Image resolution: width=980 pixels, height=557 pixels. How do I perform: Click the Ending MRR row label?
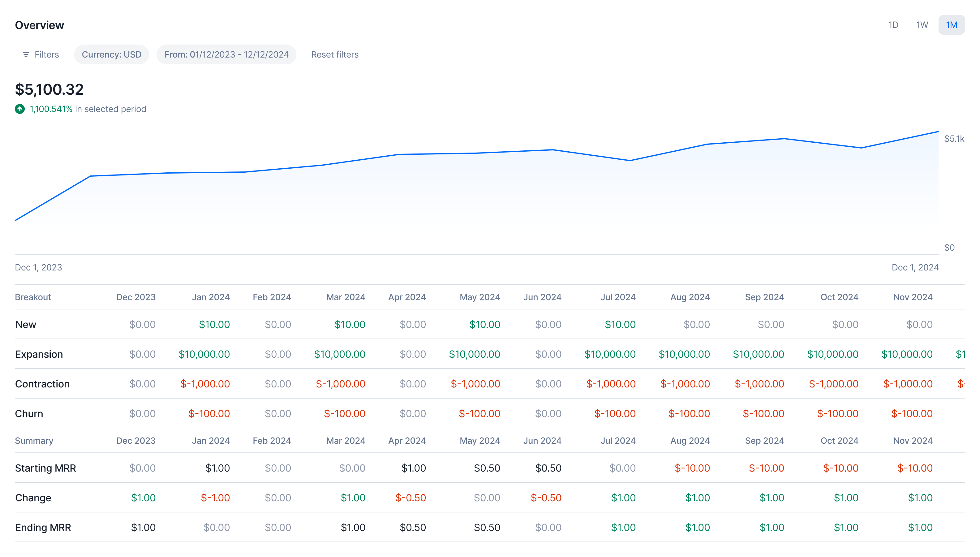pos(43,528)
